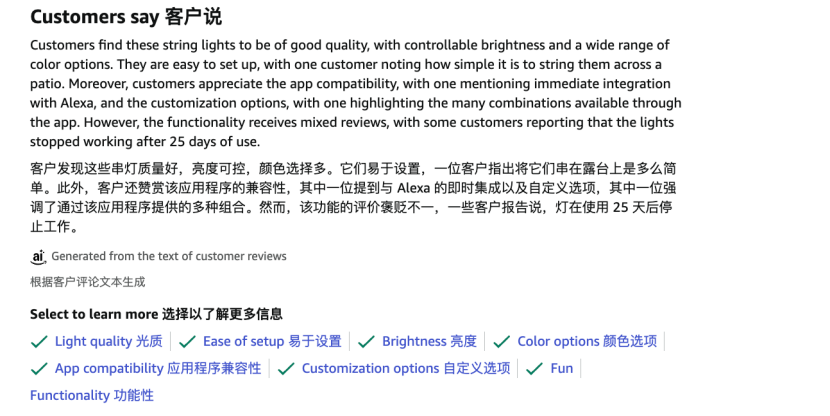Click the AI sparkle icon beside Generated text
The height and width of the screenshot is (416, 830).
39,256
